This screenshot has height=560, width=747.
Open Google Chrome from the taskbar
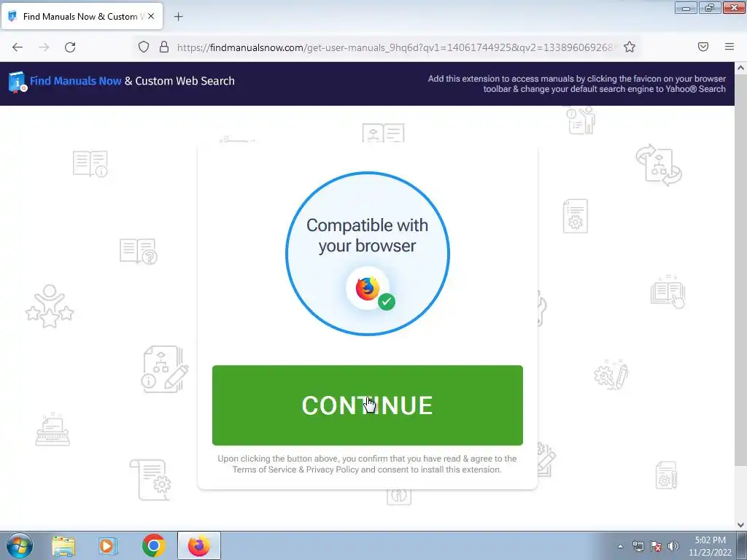pos(153,545)
